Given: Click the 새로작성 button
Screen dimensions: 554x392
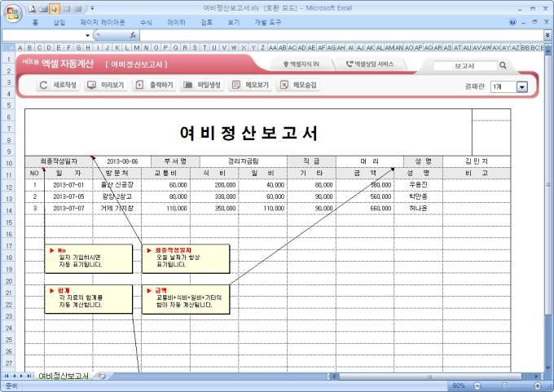Looking at the screenshot, I should (58, 85).
